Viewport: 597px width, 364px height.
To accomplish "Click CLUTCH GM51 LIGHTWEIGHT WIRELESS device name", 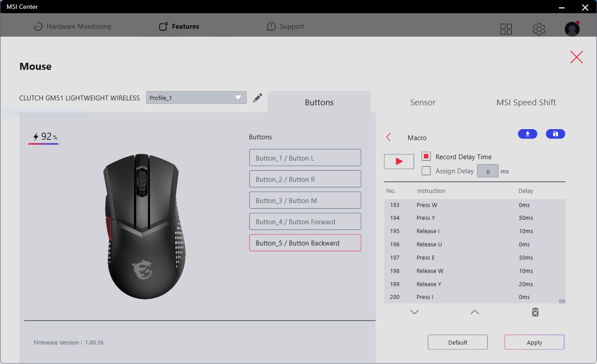I will click(x=80, y=98).
